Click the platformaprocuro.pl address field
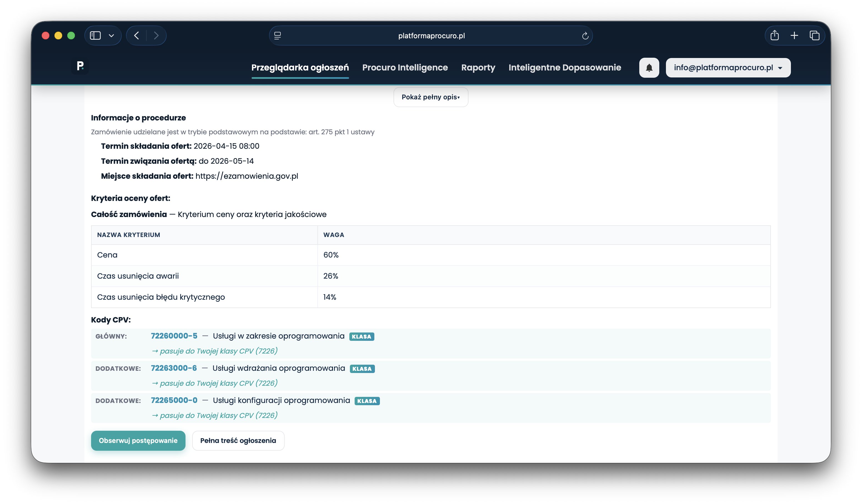Viewport: 862px width, 504px height. click(431, 36)
